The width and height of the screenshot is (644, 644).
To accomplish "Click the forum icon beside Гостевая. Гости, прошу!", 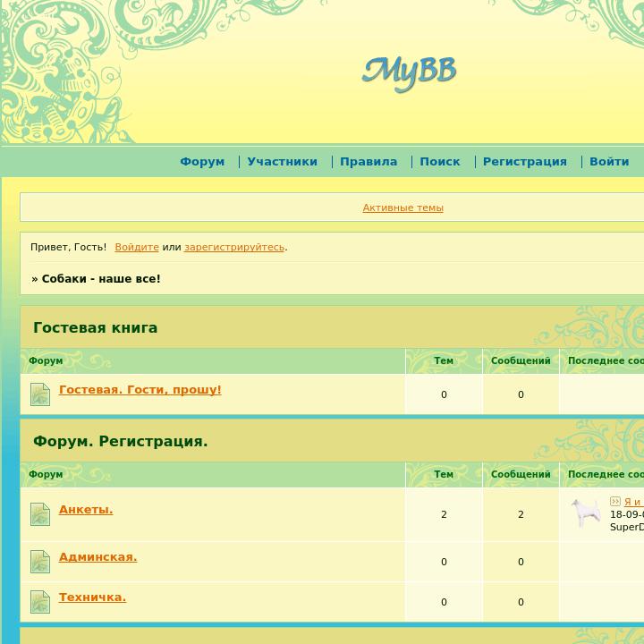I will (40, 394).
